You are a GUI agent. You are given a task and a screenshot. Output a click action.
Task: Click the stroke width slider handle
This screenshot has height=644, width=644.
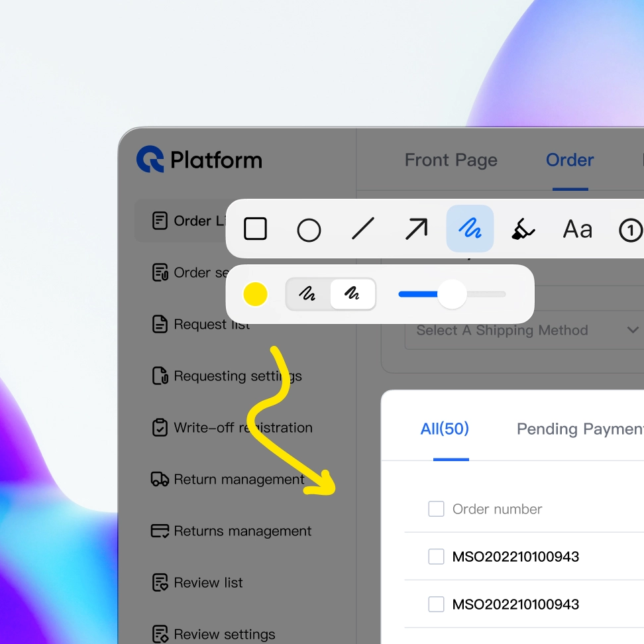(x=452, y=294)
